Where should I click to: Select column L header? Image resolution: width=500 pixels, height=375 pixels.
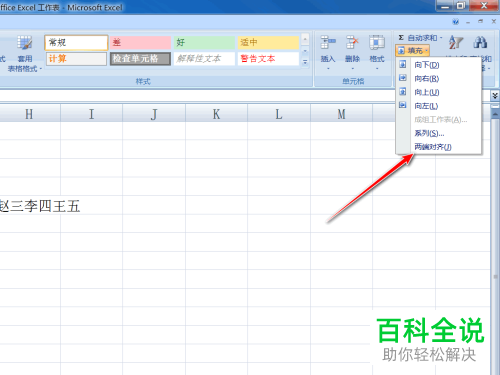(279, 114)
